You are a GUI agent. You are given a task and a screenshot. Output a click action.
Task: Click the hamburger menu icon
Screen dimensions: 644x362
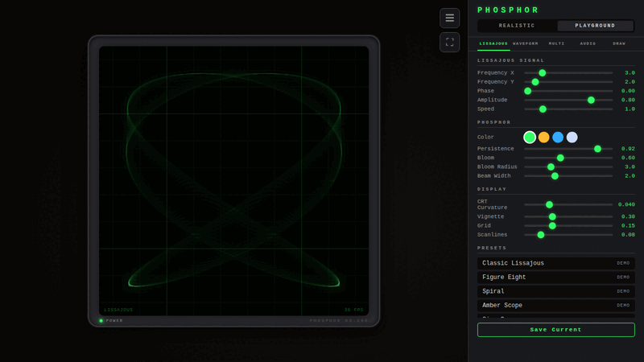tap(449, 18)
